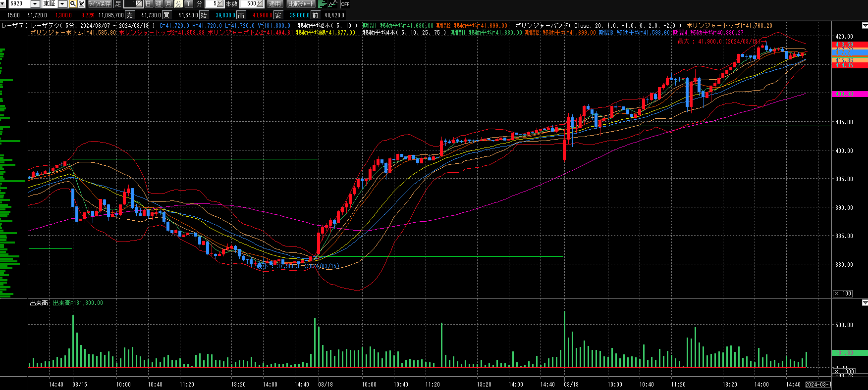Select the tick (T) timeframe button

click(188, 4)
